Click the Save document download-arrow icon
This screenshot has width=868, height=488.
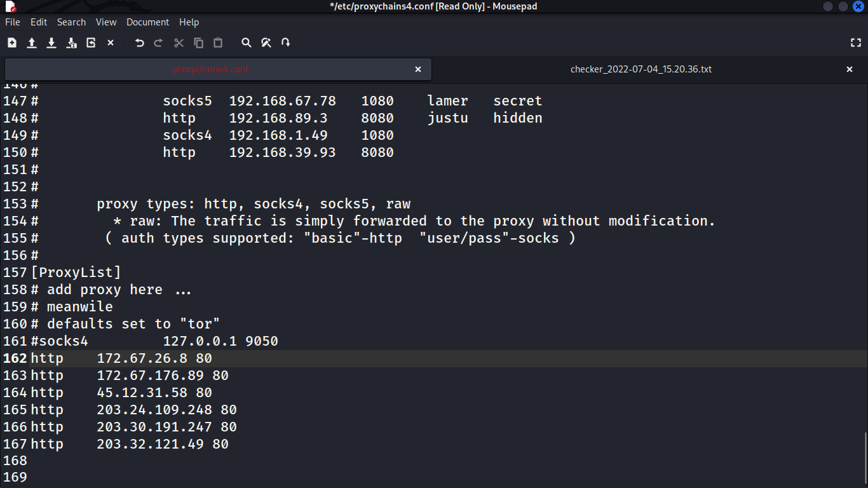point(51,43)
